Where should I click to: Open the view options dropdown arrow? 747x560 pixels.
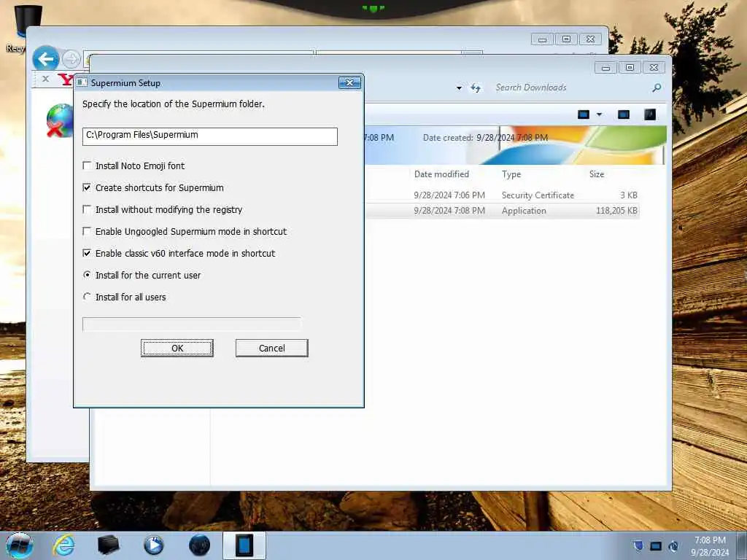point(600,114)
